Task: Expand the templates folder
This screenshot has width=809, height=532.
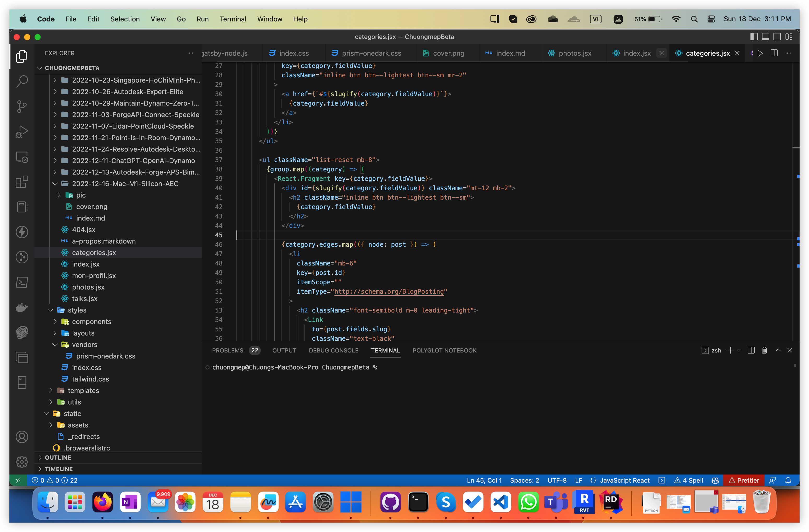Action: [83, 390]
